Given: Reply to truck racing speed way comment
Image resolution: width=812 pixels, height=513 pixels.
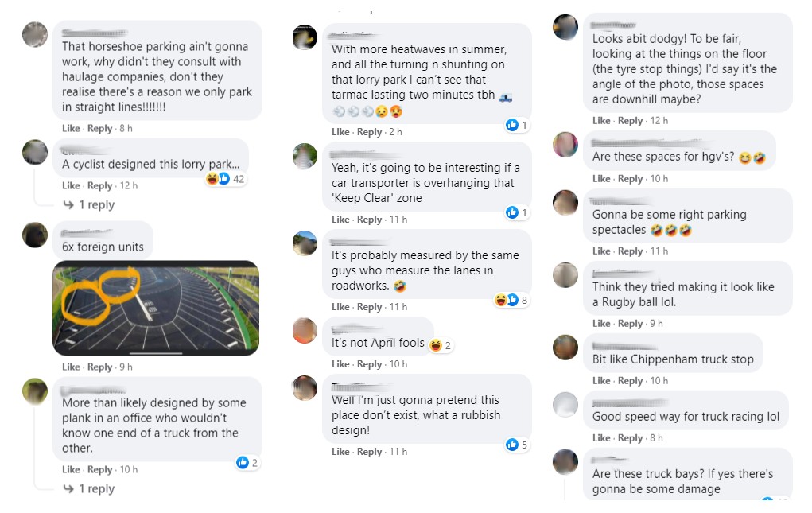Looking at the screenshot, I should click(630, 438).
